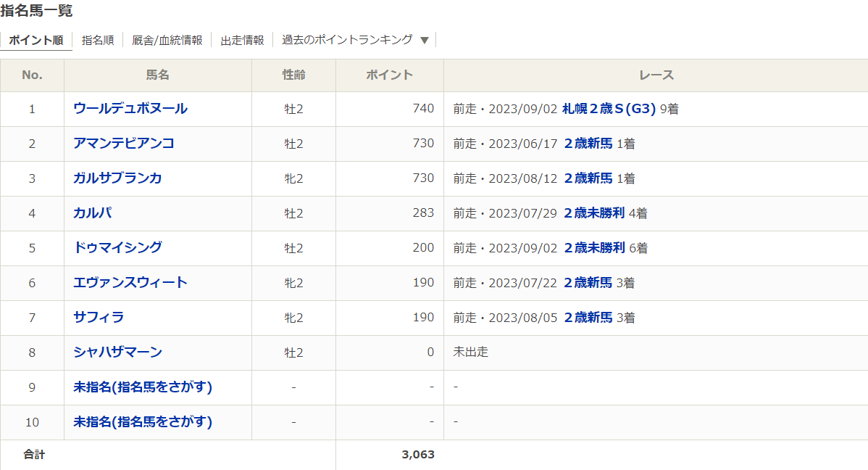Screen dimensions: 868x470
Task: Select the カルパ horse name
Action: pyautogui.click(x=92, y=213)
